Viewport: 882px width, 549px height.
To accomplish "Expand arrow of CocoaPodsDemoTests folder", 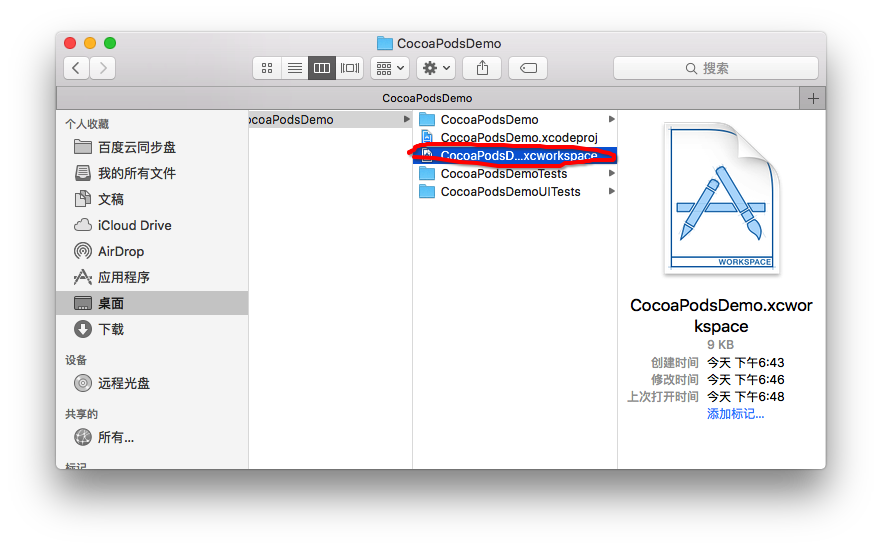I will [x=611, y=173].
